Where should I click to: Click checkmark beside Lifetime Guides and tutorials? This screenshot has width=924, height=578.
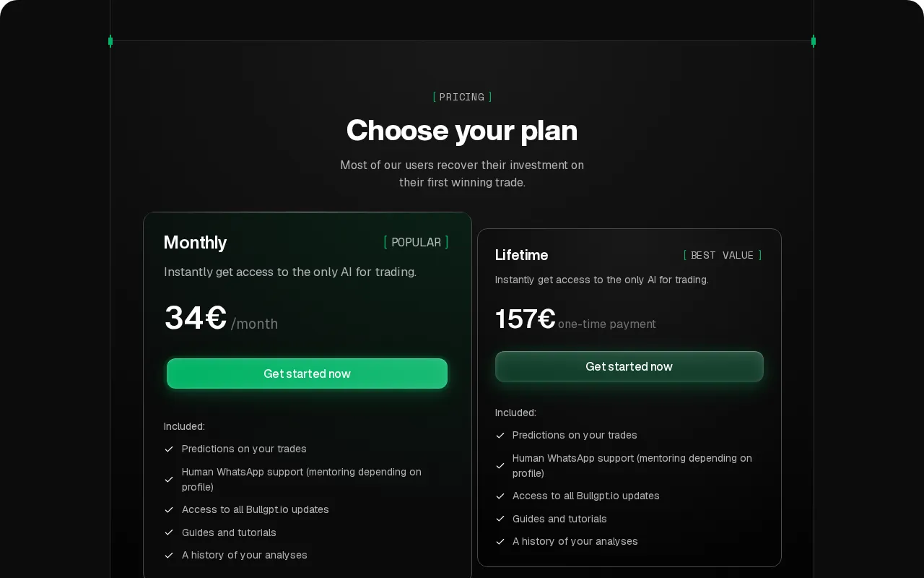[x=500, y=519]
